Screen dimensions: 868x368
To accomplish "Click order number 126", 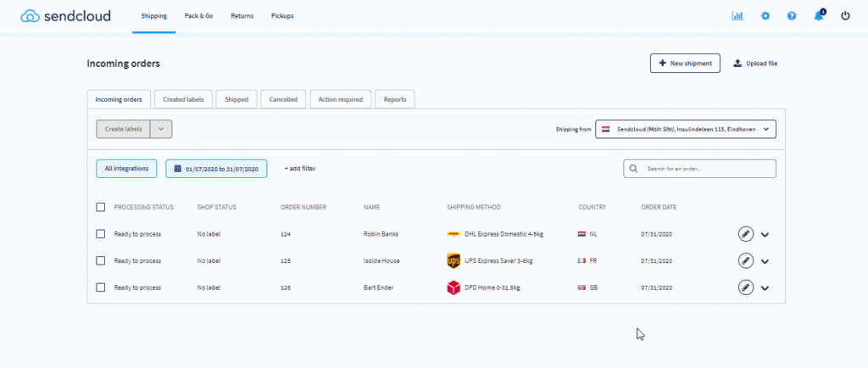I will pos(286,287).
